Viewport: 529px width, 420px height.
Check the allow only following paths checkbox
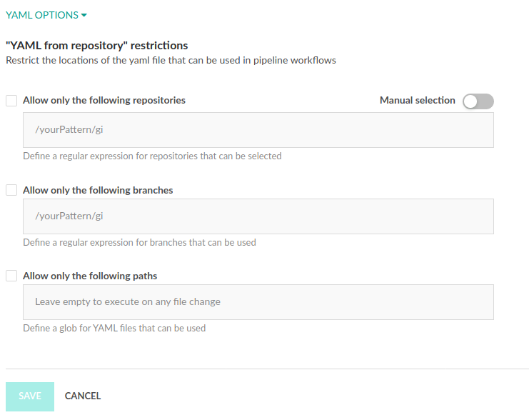11,276
